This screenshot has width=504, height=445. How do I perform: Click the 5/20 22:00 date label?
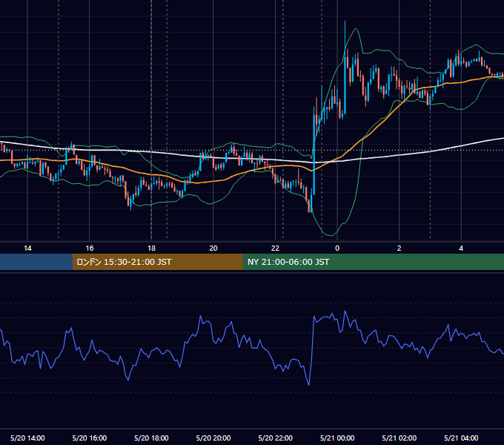(276, 438)
